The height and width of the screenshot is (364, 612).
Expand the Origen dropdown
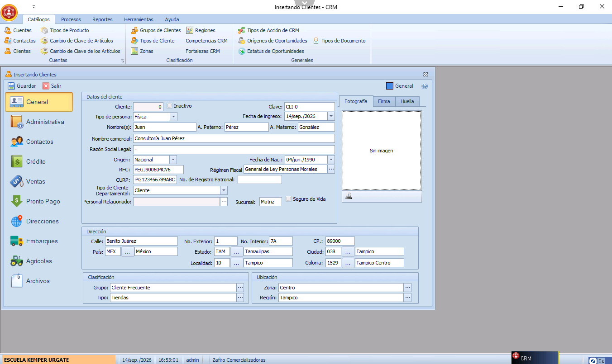[x=173, y=160]
